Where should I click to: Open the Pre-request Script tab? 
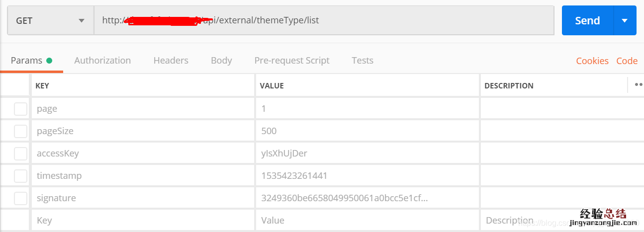(292, 61)
